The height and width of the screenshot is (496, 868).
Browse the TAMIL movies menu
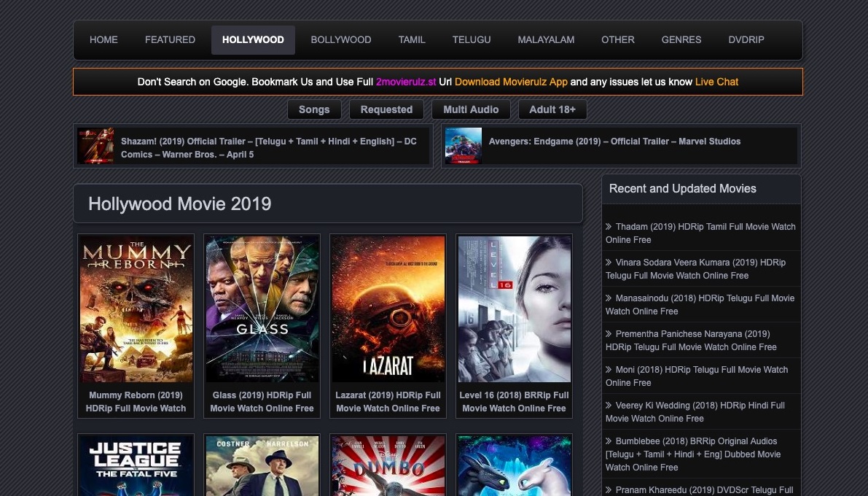click(x=412, y=40)
